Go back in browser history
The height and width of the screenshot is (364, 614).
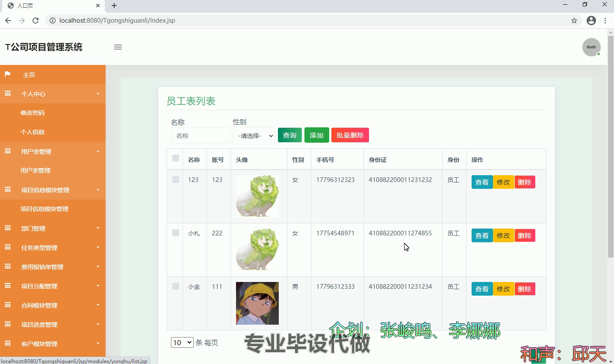[x=8, y=21]
